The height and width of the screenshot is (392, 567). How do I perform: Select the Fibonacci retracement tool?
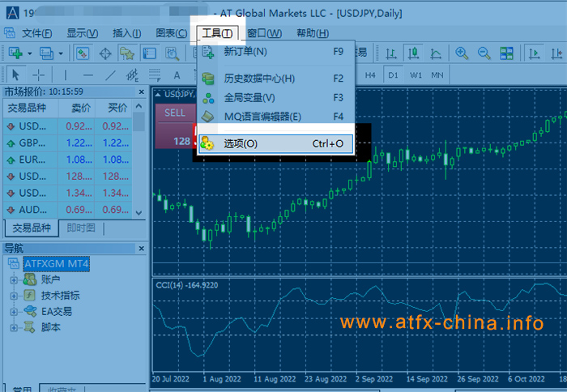click(x=155, y=75)
